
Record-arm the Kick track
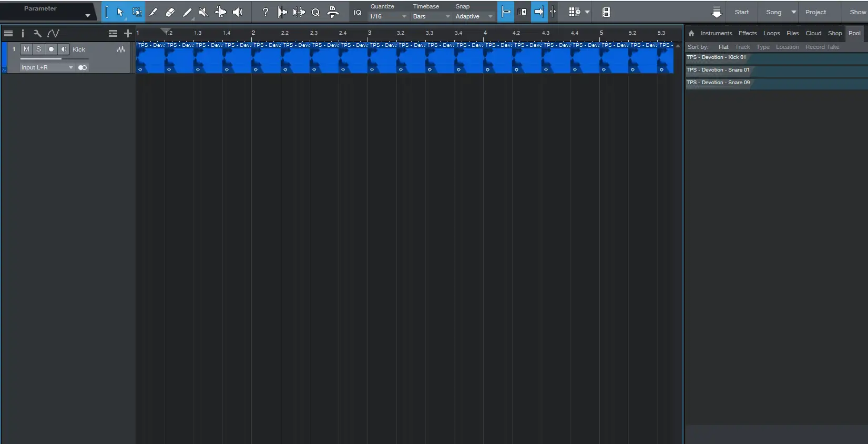pos(51,49)
